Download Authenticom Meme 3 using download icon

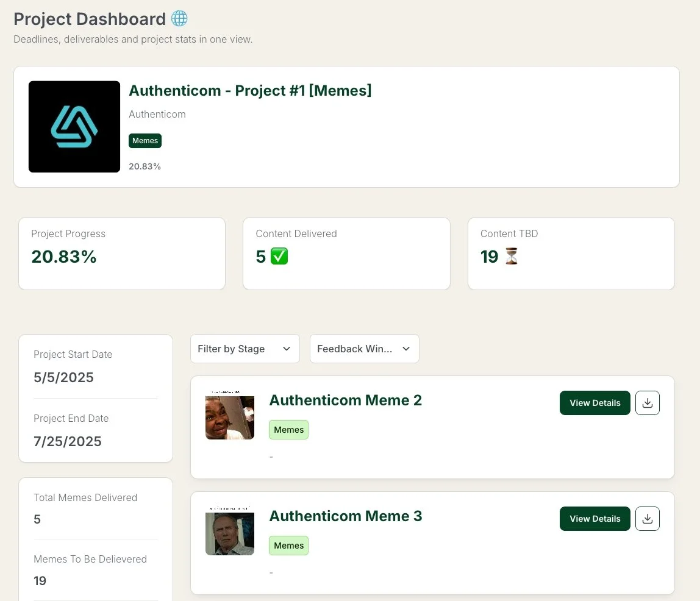[x=648, y=519]
